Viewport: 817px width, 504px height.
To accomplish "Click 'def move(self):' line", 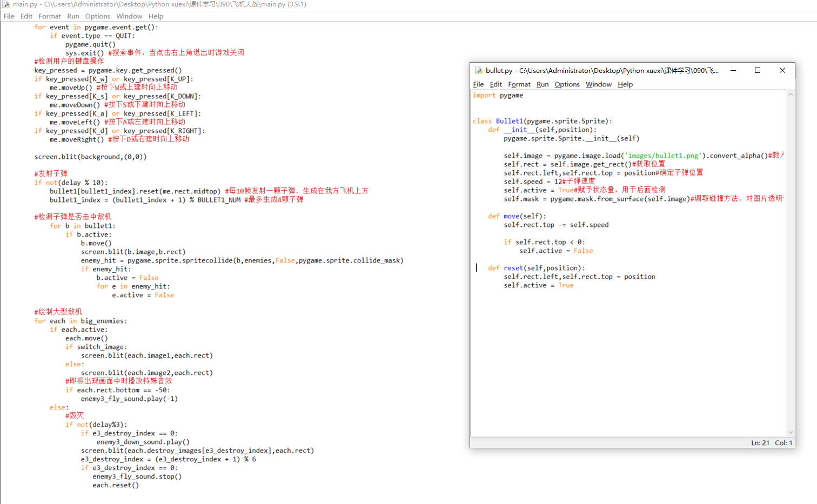I will (x=517, y=216).
